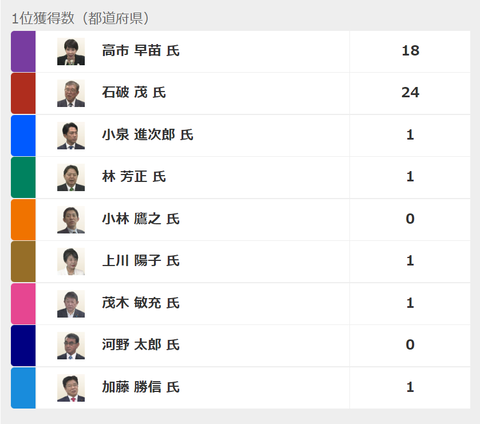
Task: Click Kato Katsunobu's portrait photo
Action: (x=71, y=388)
